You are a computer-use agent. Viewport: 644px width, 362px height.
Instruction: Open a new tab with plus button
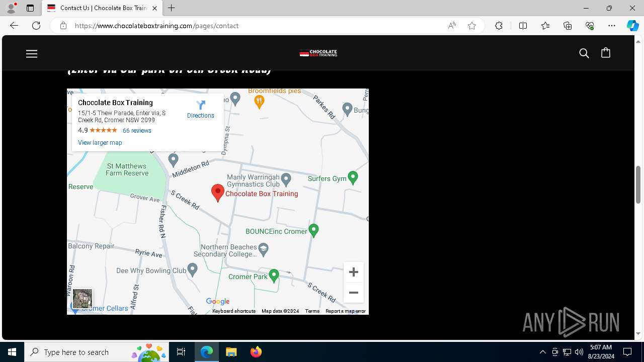tap(172, 8)
